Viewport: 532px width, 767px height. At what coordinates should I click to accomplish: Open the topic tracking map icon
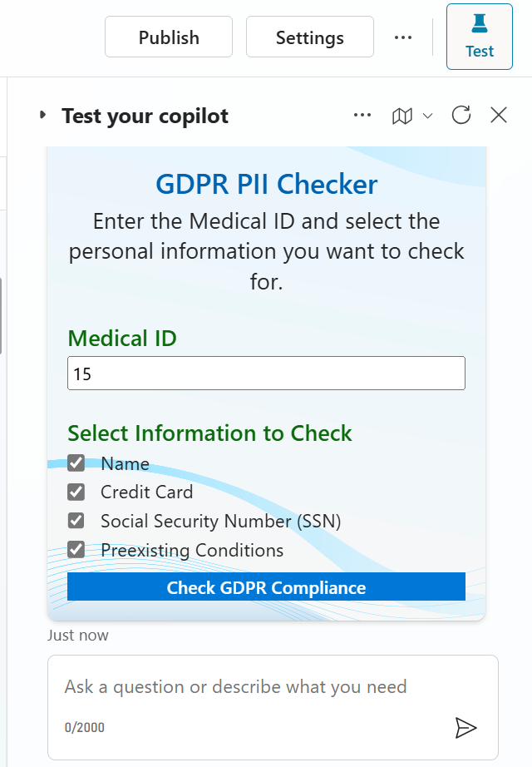click(x=402, y=116)
